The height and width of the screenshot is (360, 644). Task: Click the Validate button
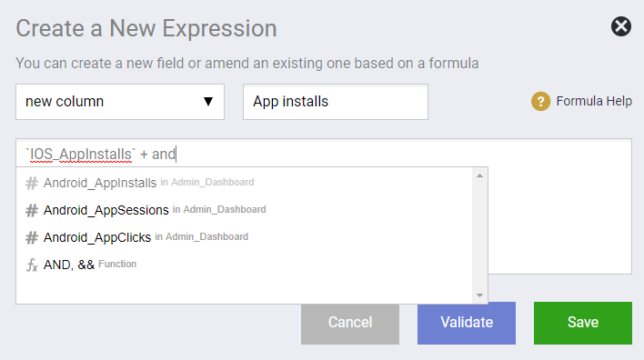[x=467, y=323]
